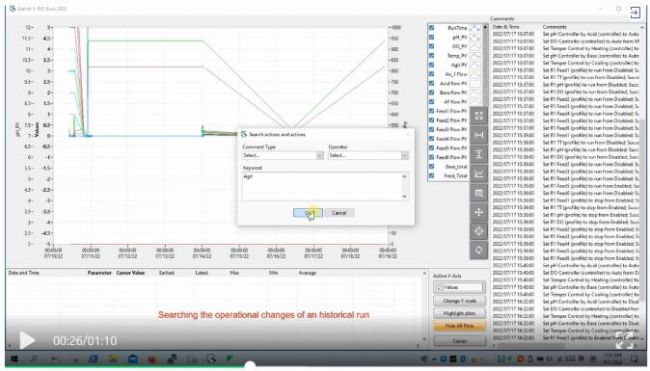The height and width of the screenshot is (371, 650).
Task: Click the video play button
Action: 27,340
